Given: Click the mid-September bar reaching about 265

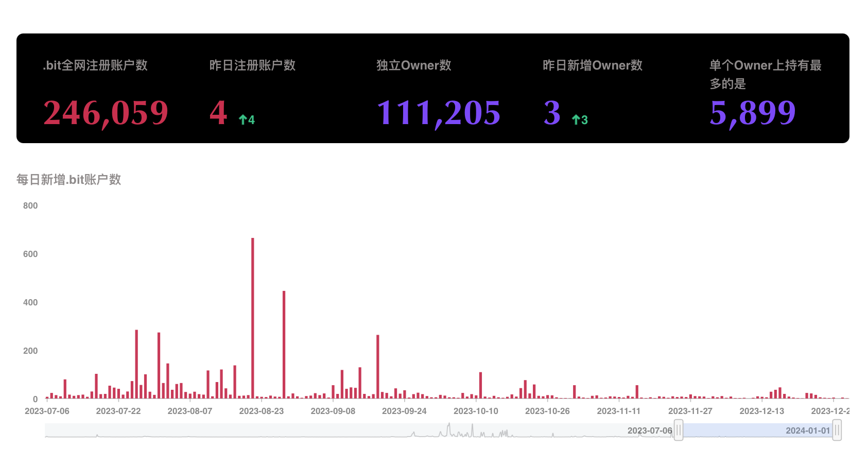Looking at the screenshot, I should tap(378, 367).
